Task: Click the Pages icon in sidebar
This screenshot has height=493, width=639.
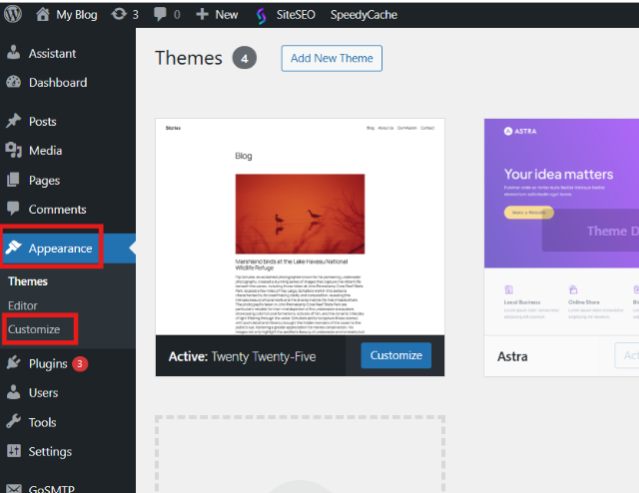Action: point(13,180)
